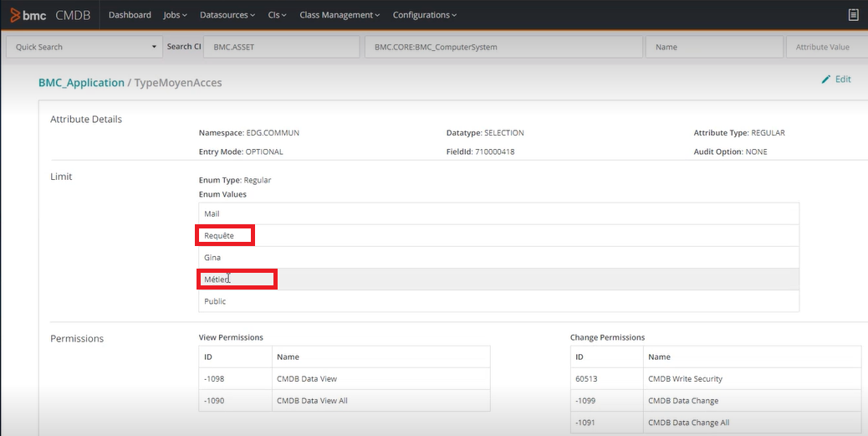The image size is (868, 436).
Task: Open the BMC_Application breadcrumb link
Action: coord(81,83)
